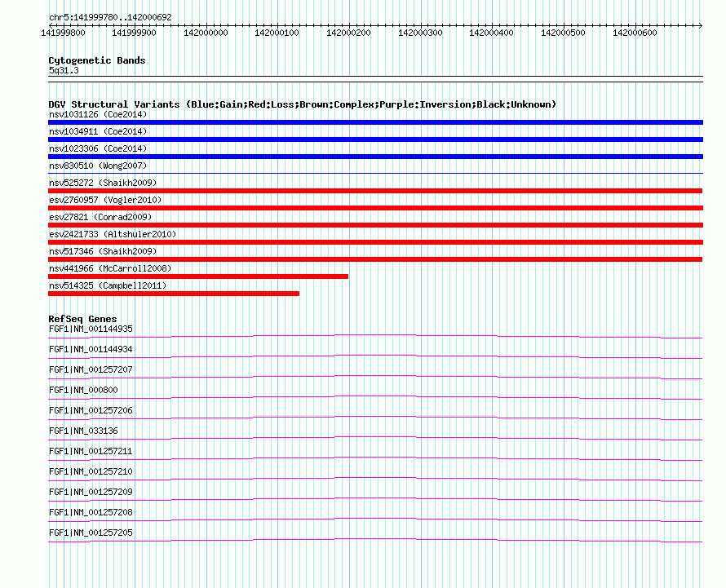
Task: Open transcript FGF1|NM_001257207
Action: (x=91, y=370)
